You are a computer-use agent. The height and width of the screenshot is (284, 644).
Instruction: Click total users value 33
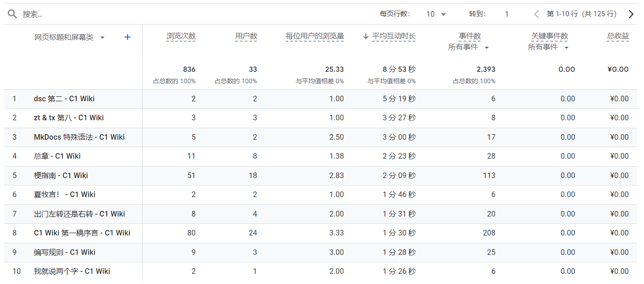coord(253,69)
